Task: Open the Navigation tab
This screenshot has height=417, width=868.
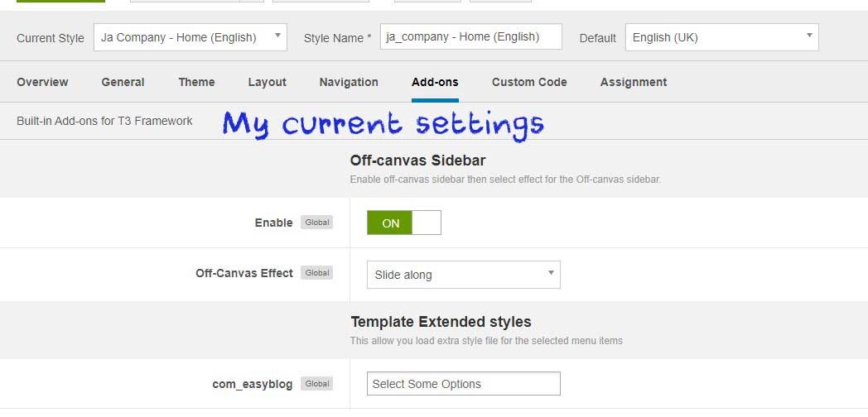Action: (349, 82)
